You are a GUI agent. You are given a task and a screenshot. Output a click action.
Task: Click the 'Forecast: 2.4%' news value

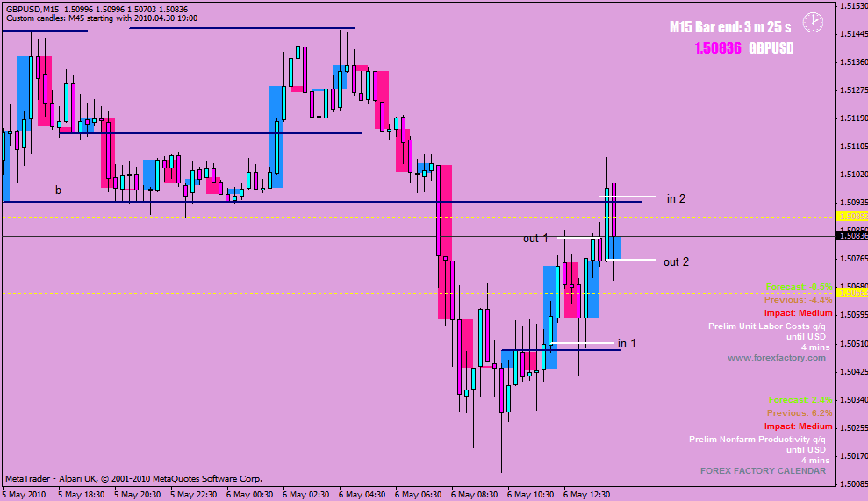[800, 400]
